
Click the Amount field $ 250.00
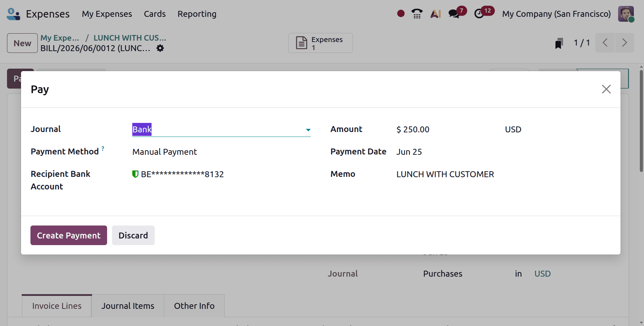pos(413,130)
